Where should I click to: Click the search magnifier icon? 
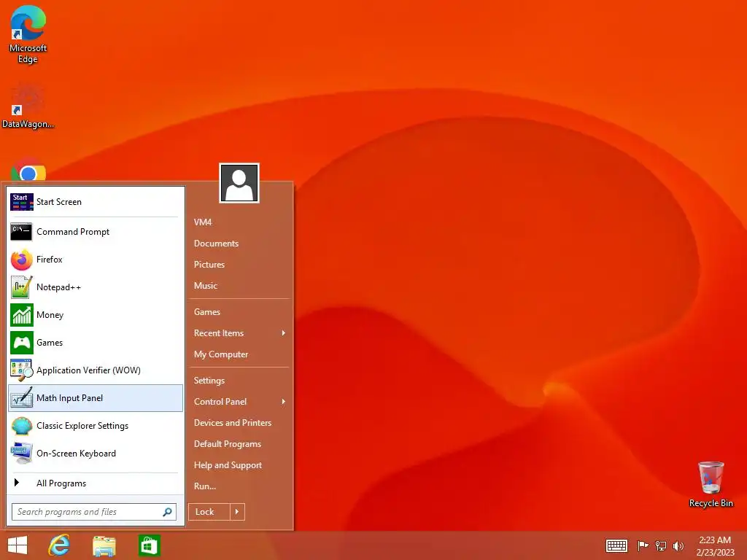point(167,512)
